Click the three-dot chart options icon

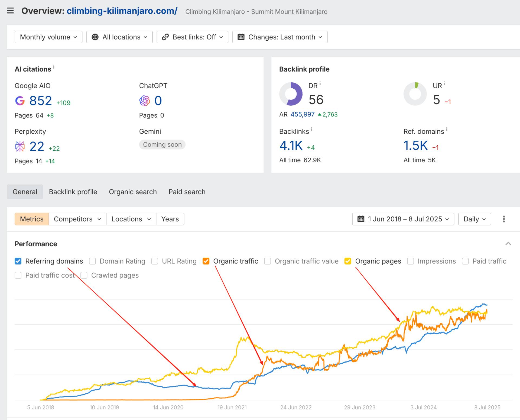(x=504, y=219)
